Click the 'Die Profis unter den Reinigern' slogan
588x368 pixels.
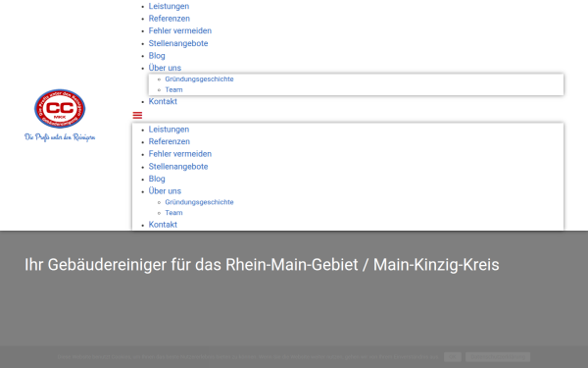click(60, 137)
